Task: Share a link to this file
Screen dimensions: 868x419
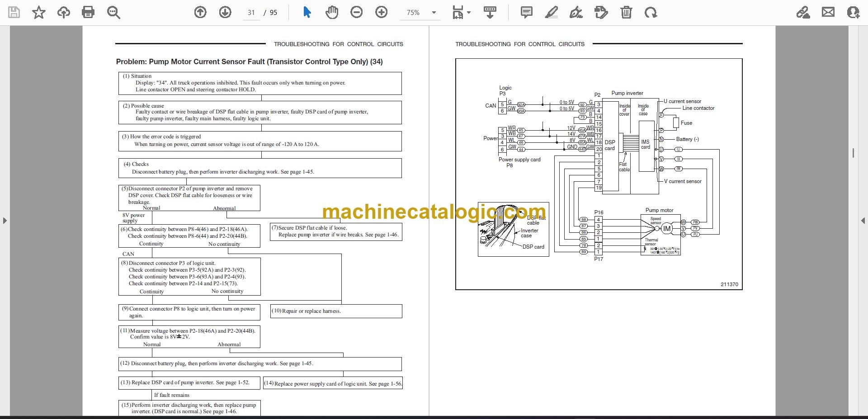Action: coord(803,12)
